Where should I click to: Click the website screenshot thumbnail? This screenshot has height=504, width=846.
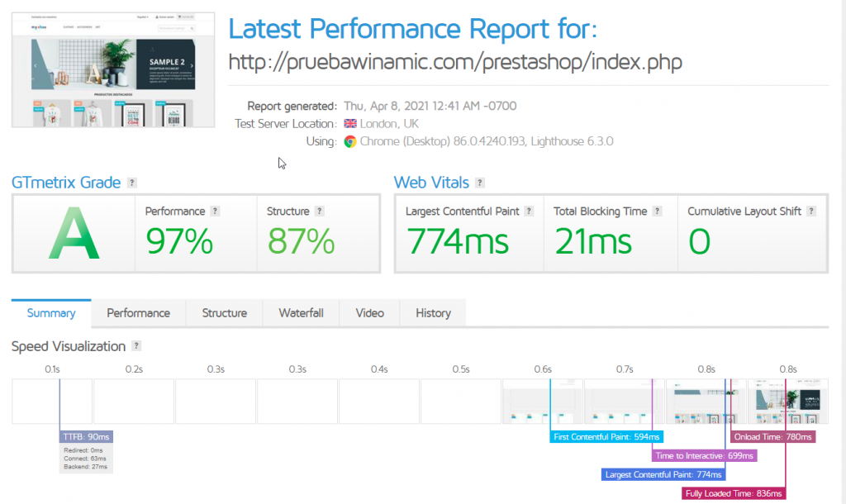[114, 69]
